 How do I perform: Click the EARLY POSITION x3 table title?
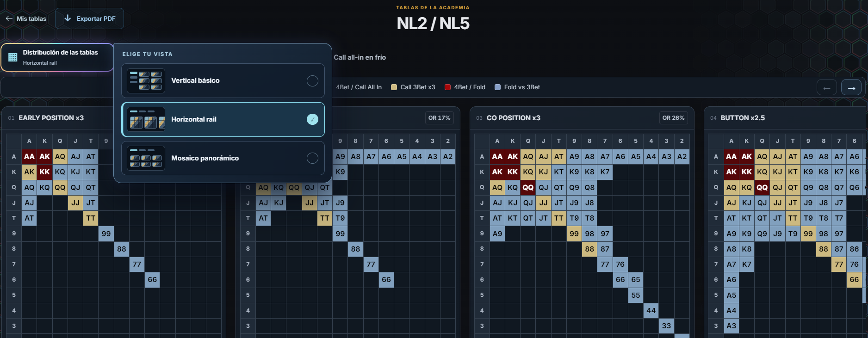(x=51, y=118)
